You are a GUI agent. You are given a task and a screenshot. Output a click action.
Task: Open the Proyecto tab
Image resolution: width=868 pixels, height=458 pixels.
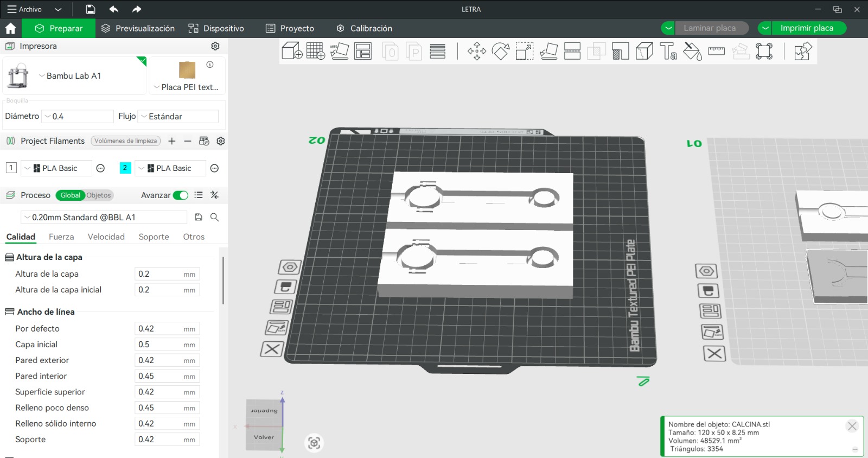290,28
